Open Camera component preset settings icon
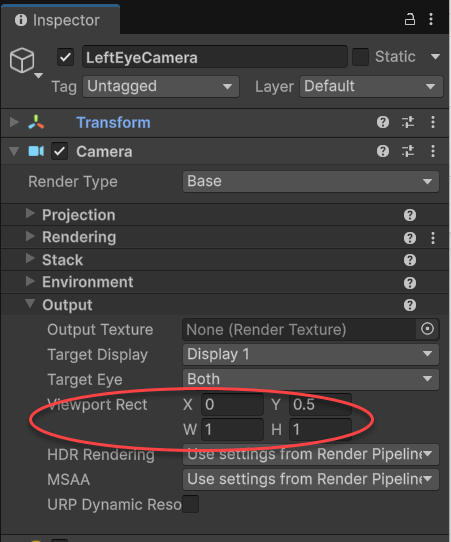Viewport: 451px width, 542px height. pos(408,151)
